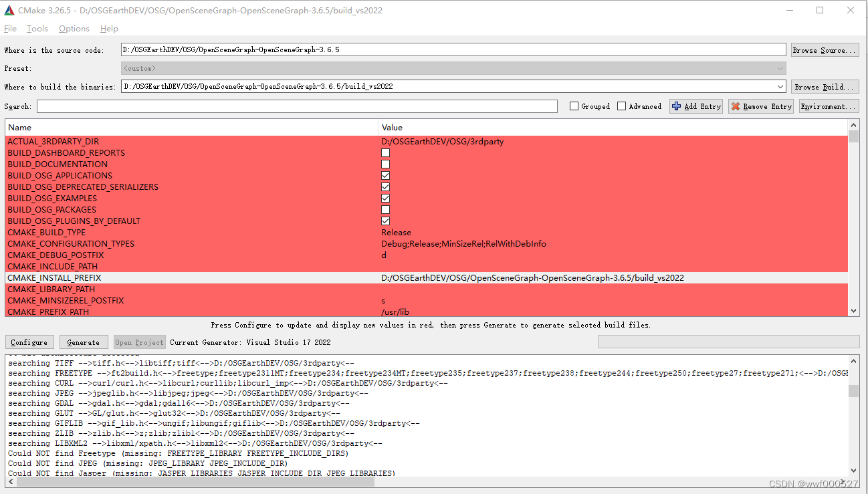Image resolution: width=868 pixels, height=494 pixels.
Task: Click the Remove Entry red X icon
Action: pos(737,106)
